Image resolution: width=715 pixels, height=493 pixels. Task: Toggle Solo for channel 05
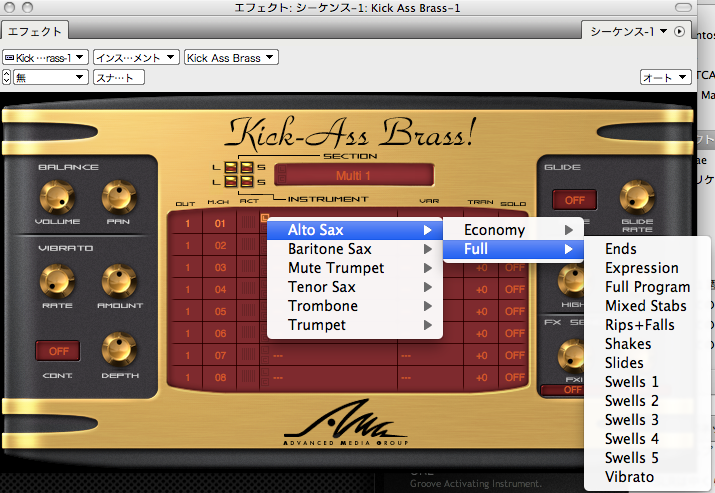514,311
